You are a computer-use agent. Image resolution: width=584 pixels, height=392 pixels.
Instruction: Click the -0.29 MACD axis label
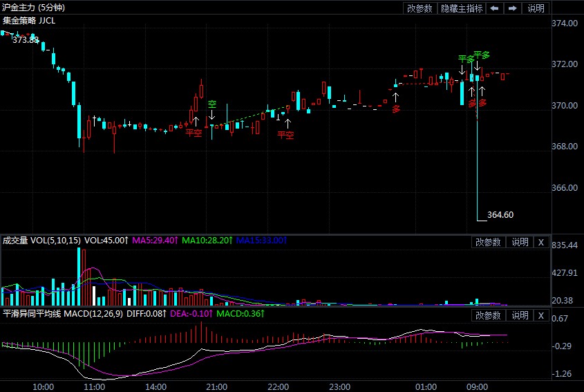point(562,346)
